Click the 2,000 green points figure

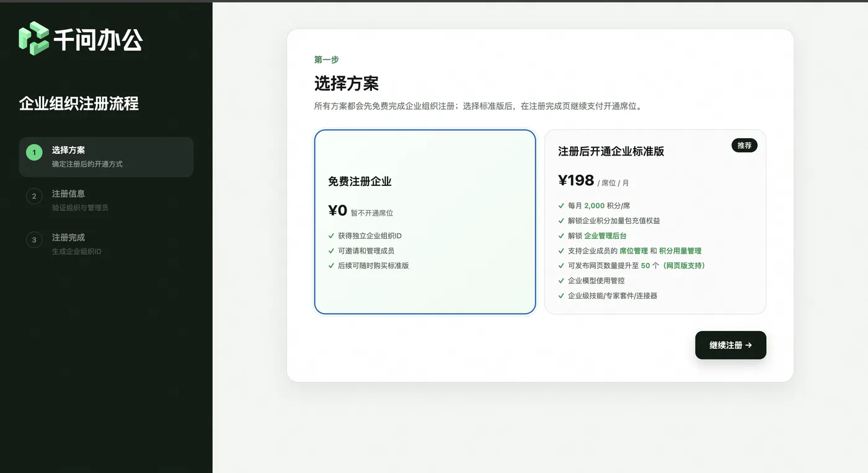[x=594, y=205]
